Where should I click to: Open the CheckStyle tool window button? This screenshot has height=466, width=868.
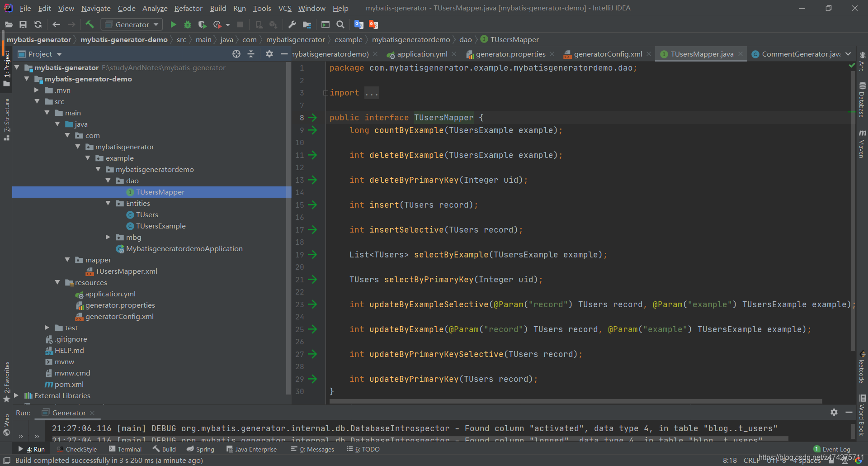pos(77,449)
